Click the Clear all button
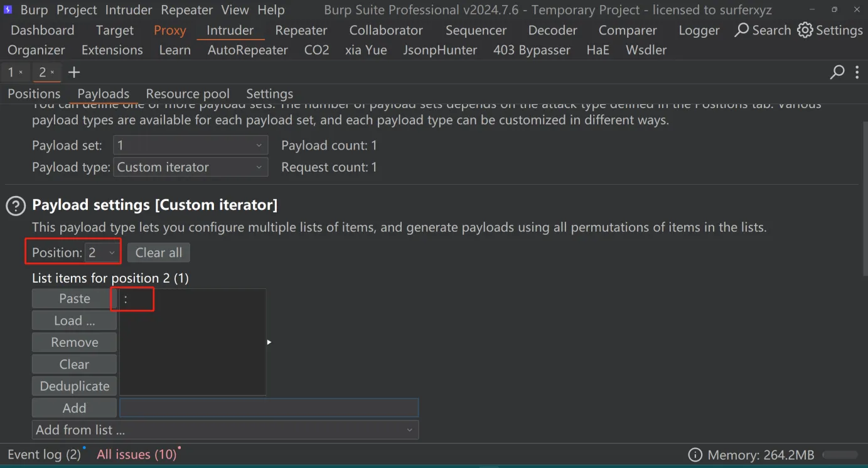Viewport: 868px width, 468px height. pyautogui.click(x=159, y=253)
